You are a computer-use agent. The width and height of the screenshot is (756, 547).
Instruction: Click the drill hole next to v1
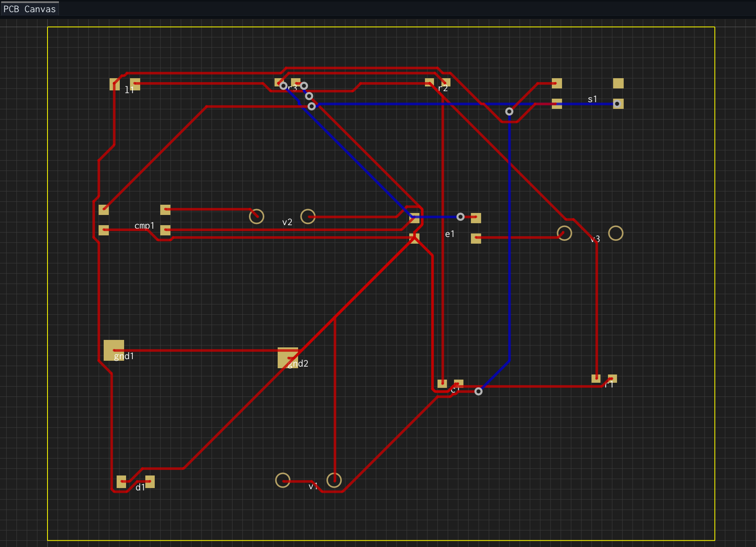click(283, 480)
